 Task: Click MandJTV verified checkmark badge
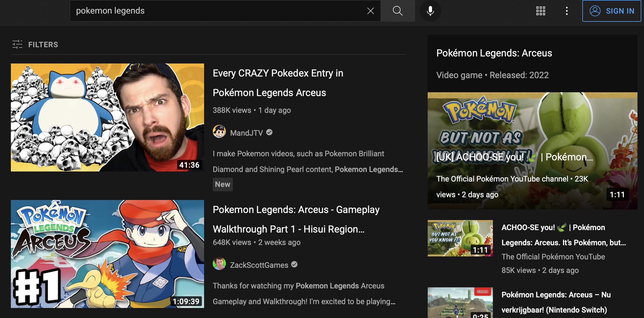click(x=269, y=132)
